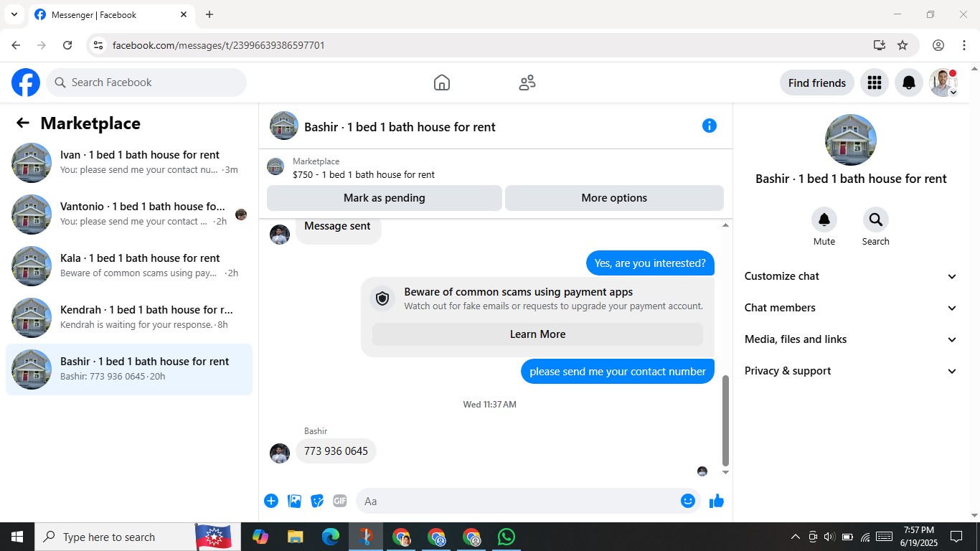Expand the Privacy & support section
The width and height of the screenshot is (980, 551).
tap(851, 371)
